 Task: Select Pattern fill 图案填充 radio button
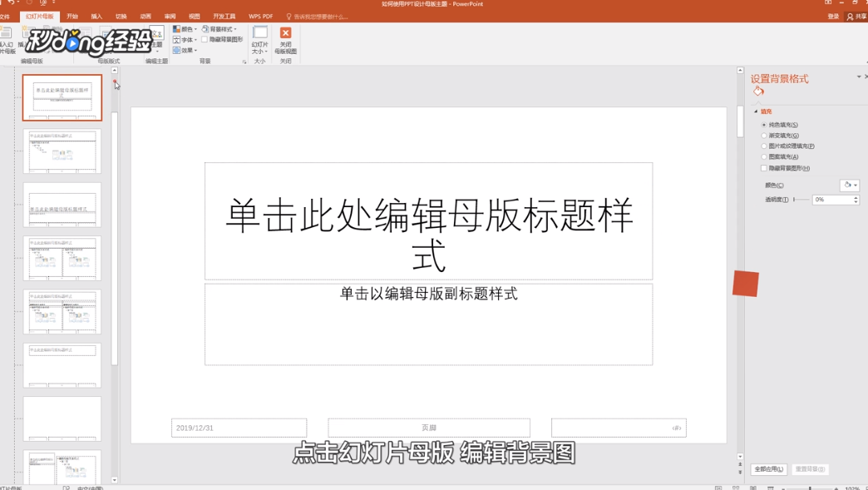click(x=764, y=156)
